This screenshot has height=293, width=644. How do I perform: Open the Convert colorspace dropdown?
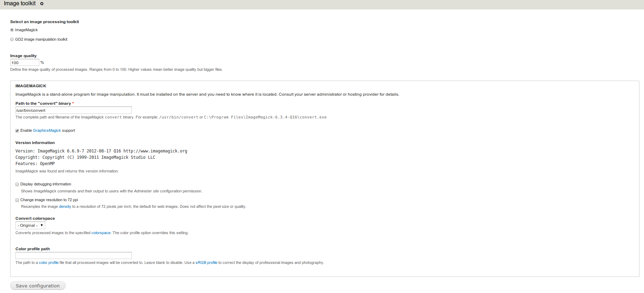click(30, 226)
